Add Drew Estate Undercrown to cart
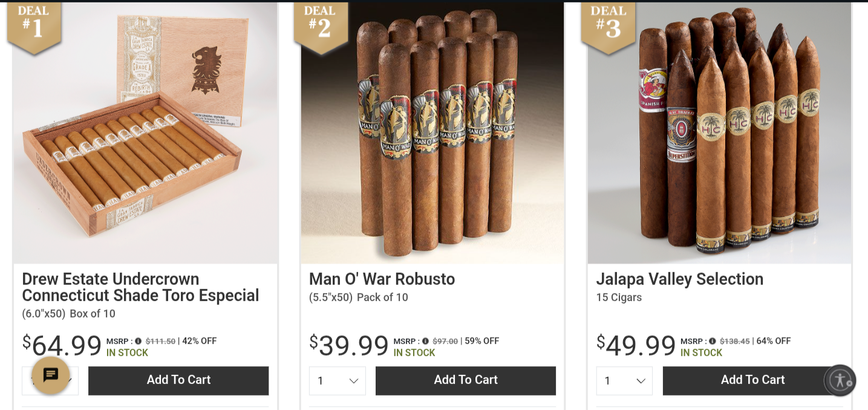868x410 pixels. pyautogui.click(x=178, y=381)
